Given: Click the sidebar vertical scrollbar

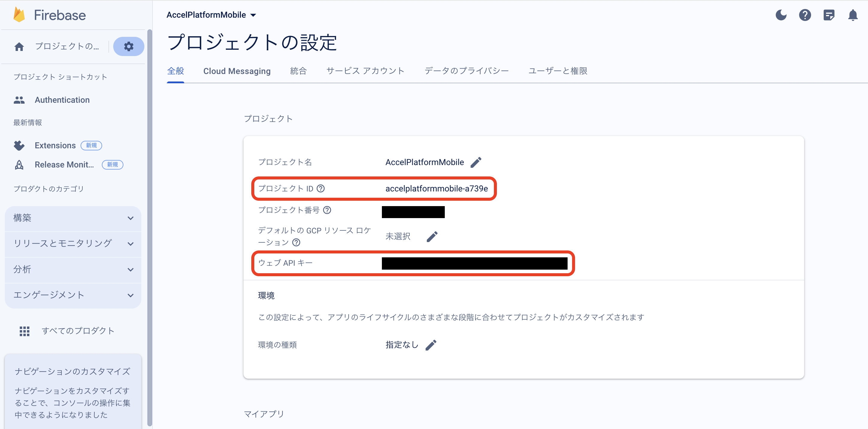Looking at the screenshot, I should [150, 229].
